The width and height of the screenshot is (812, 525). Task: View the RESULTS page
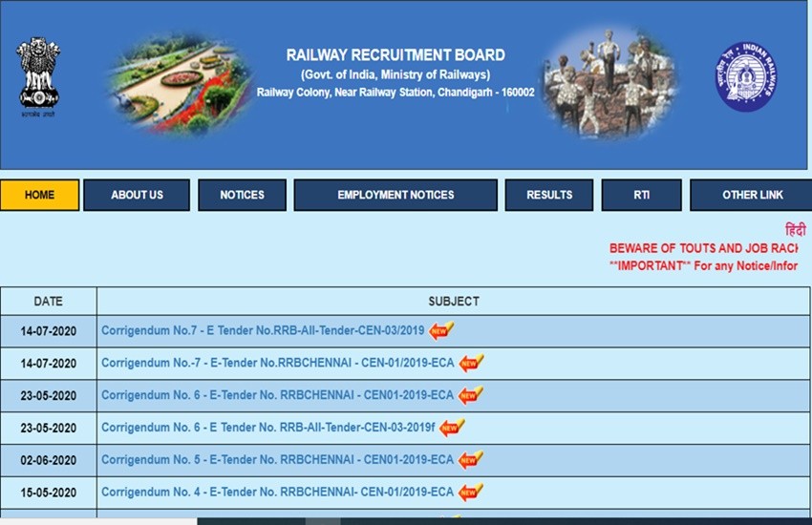pos(549,195)
